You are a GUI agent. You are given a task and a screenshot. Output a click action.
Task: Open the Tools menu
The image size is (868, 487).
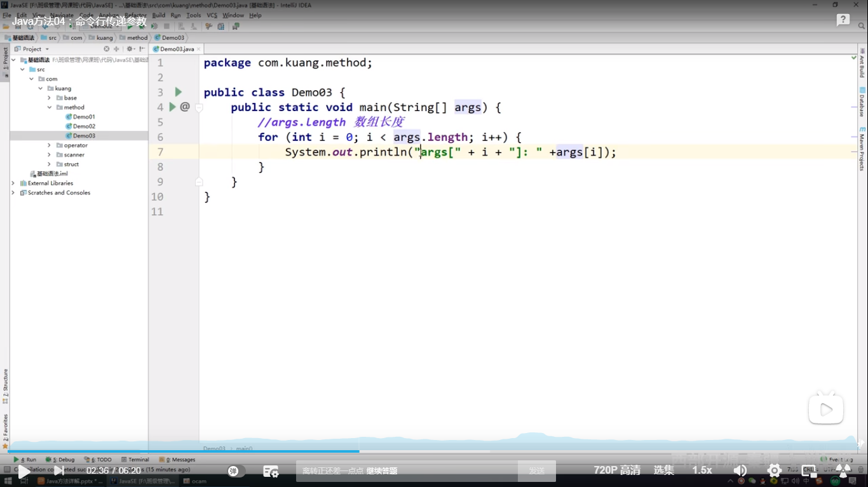[x=194, y=15]
